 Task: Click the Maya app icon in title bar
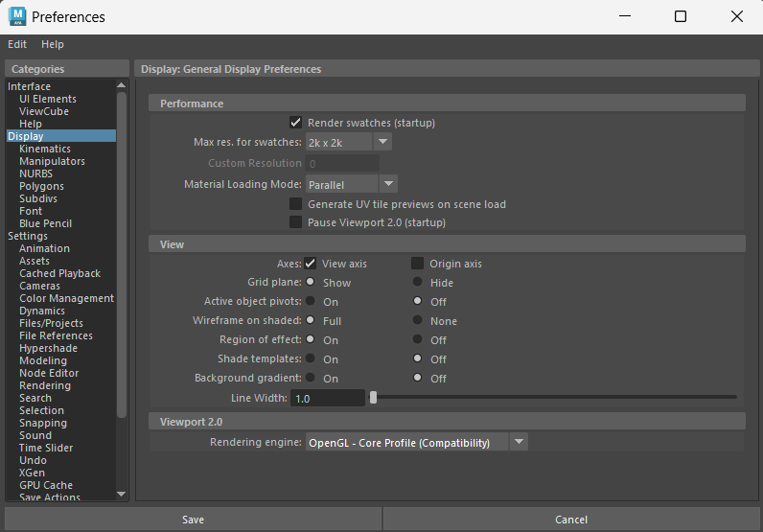17,16
